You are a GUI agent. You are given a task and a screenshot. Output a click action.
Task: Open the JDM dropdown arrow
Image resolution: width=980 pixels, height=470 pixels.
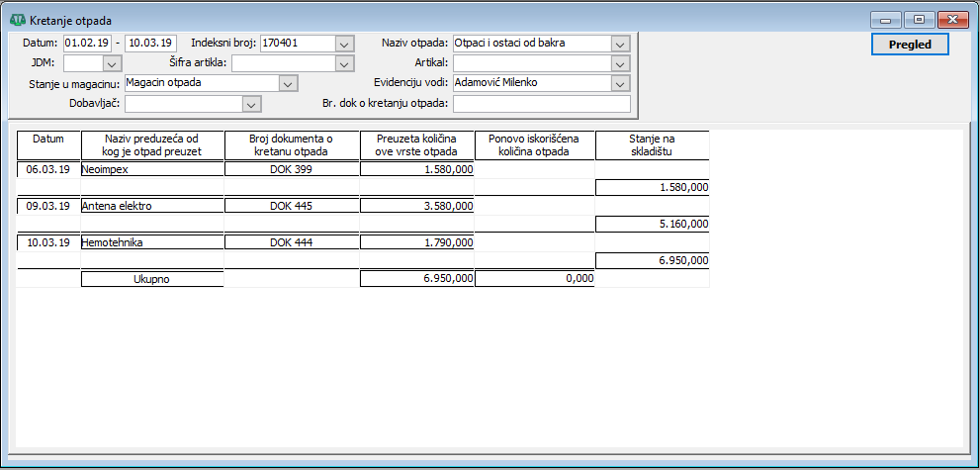pos(112,63)
